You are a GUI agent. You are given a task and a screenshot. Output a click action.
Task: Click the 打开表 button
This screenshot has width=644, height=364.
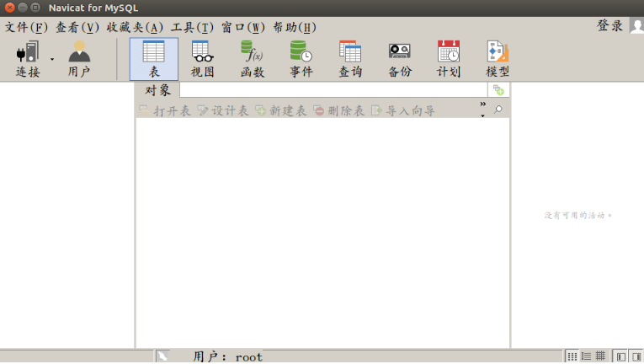165,110
